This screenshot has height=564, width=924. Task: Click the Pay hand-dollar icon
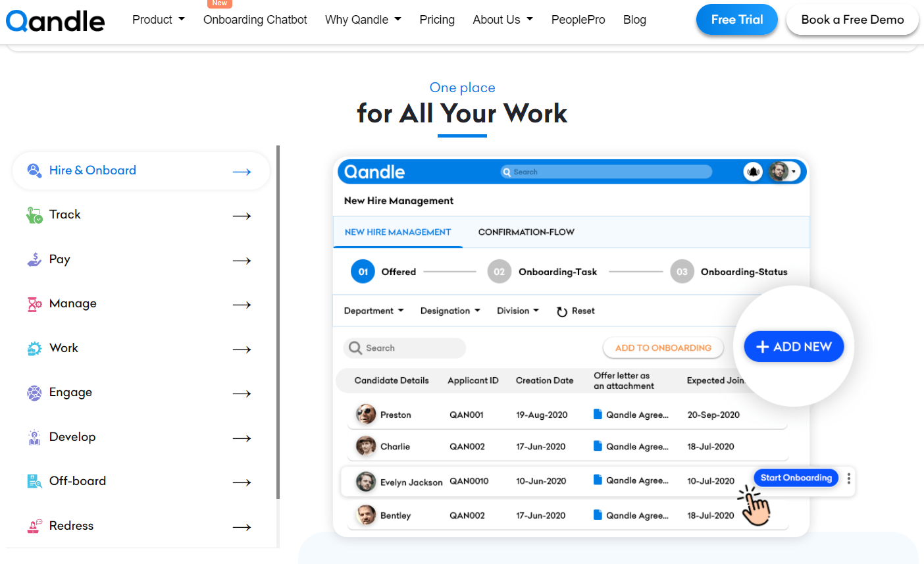(x=34, y=259)
